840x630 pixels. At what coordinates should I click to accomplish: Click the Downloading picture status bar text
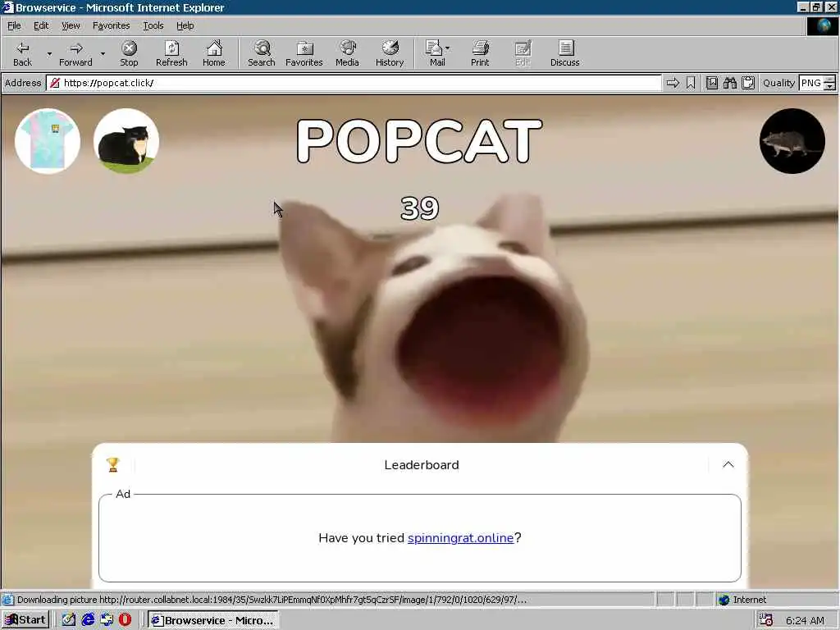click(x=272, y=600)
